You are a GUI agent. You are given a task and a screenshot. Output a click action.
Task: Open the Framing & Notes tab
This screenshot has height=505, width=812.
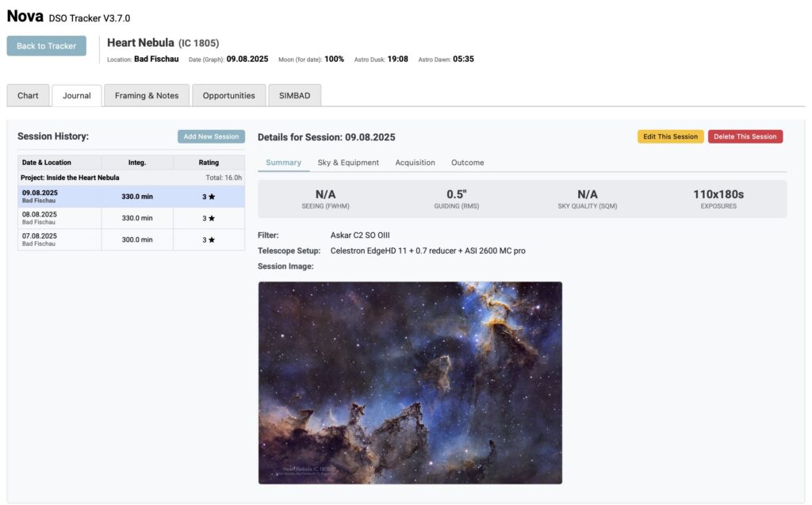pyautogui.click(x=146, y=94)
